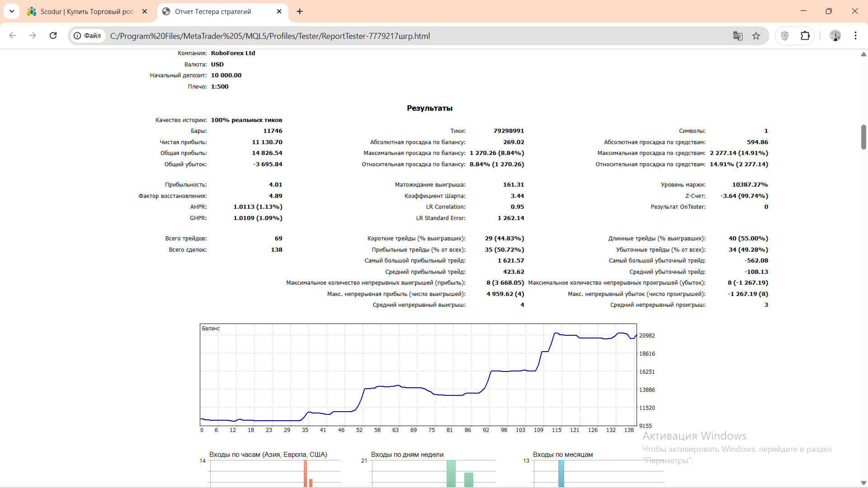Open the Extensions puzzle icon
This screenshot has height=488, width=868.
(805, 36)
